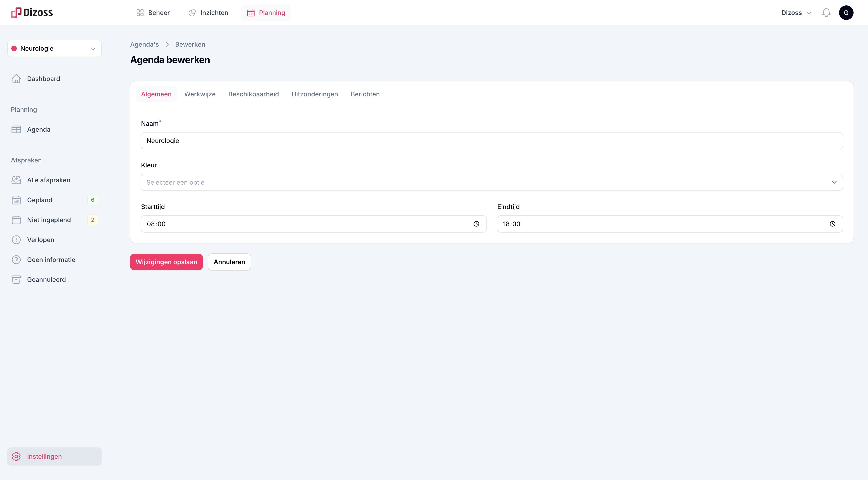Viewport: 868px width, 480px height.
Task: Click the Geen informatie question icon
Action: (16, 259)
